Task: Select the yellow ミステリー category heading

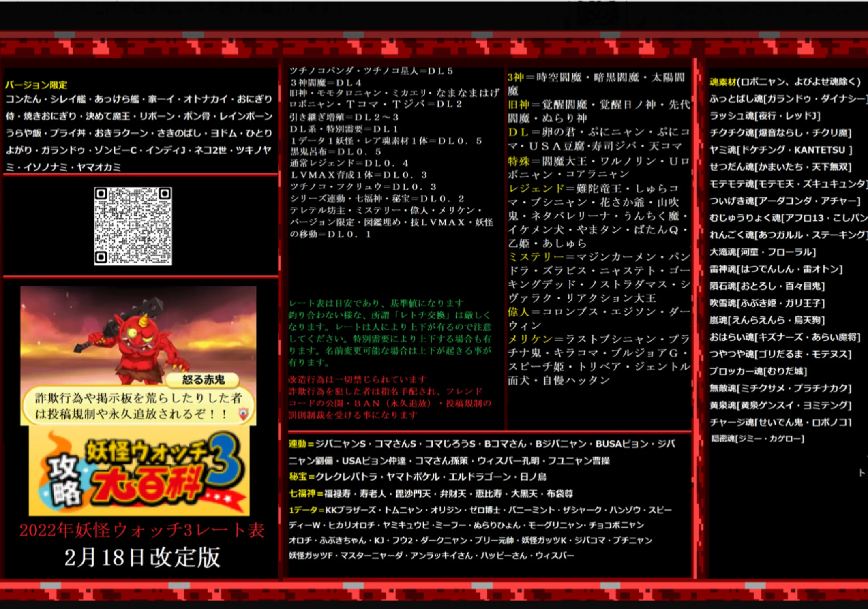Action: click(536, 256)
